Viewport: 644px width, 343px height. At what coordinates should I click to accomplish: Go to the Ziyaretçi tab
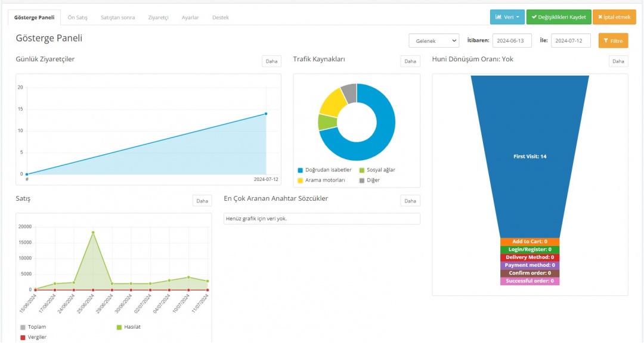(x=158, y=18)
